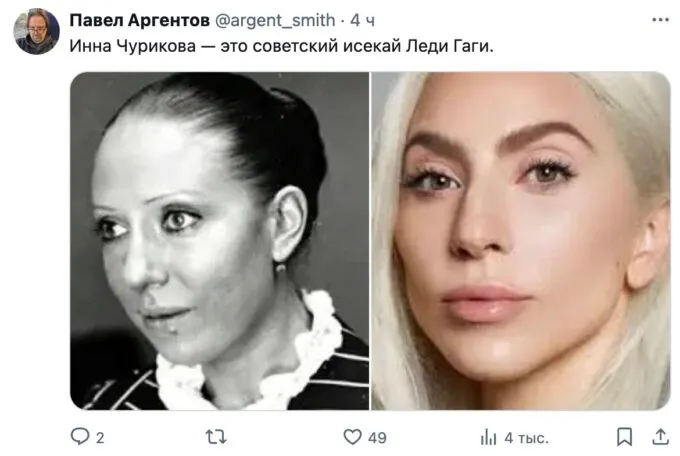Viewport: 680px width, 456px height.
Task: Open the @argent_smith handle link
Action: (275, 20)
